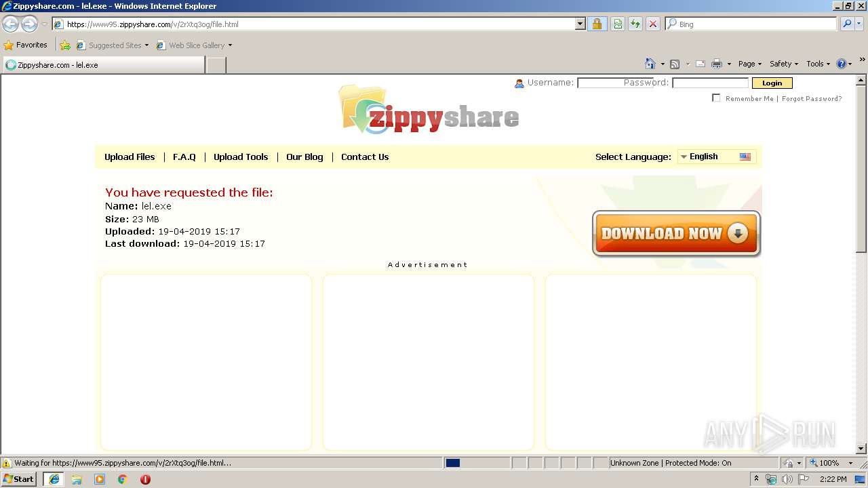The height and width of the screenshot is (488, 868).
Task: Open the F.A.Q link
Action: pyautogui.click(x=184, y=157)
